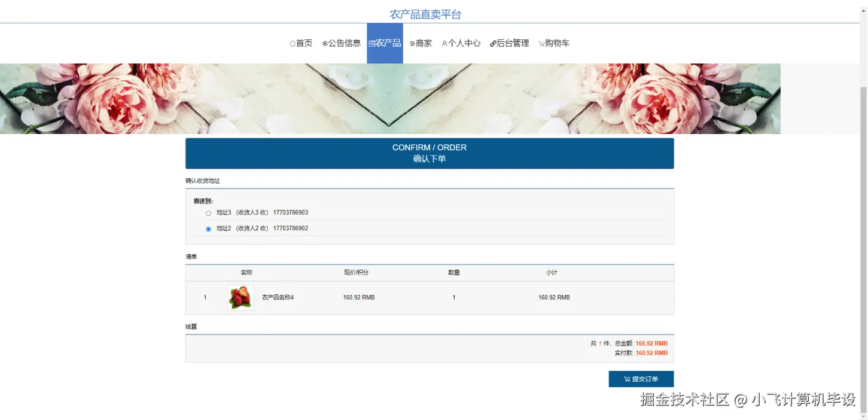Click the 地址3 (收货人3 收) address text

coord(242,212)
